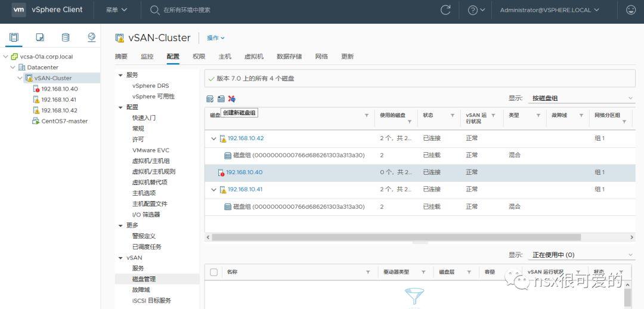Open vSphere DRS settings
The height and width of the screenshot is (309, 644).
click(150, 86)
